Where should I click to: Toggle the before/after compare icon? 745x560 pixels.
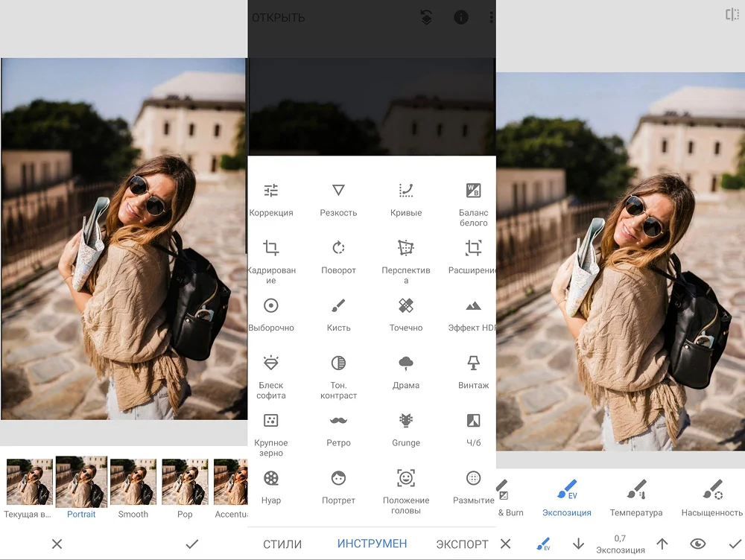732,14
